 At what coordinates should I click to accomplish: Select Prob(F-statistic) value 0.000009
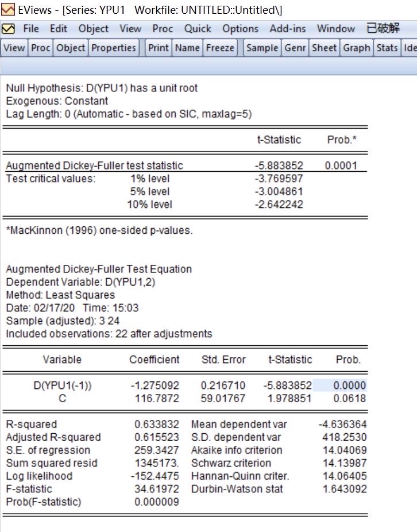157,502
